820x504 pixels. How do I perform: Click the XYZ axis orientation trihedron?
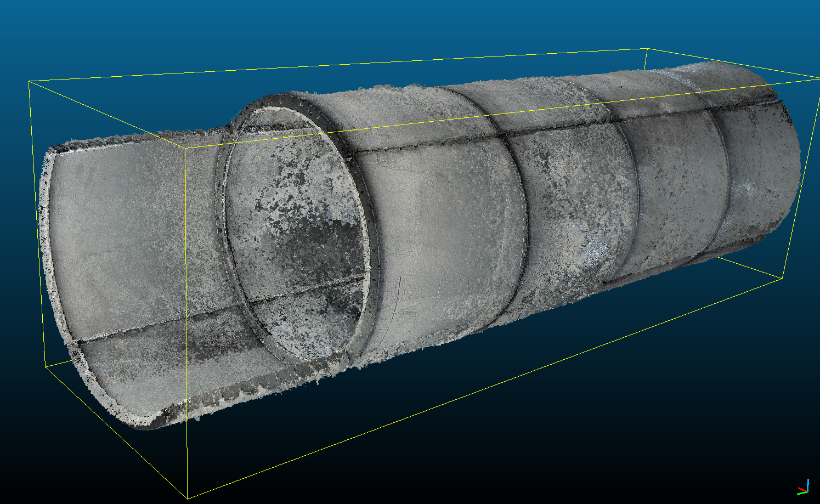804,486
